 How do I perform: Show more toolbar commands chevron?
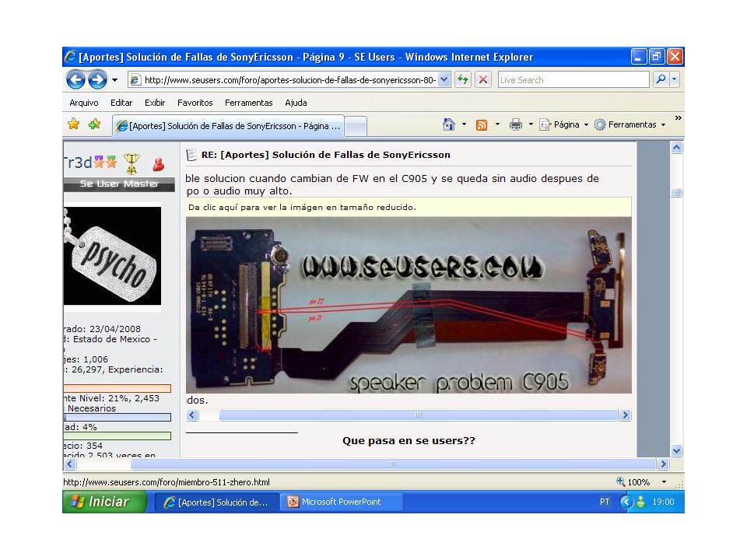678,117
